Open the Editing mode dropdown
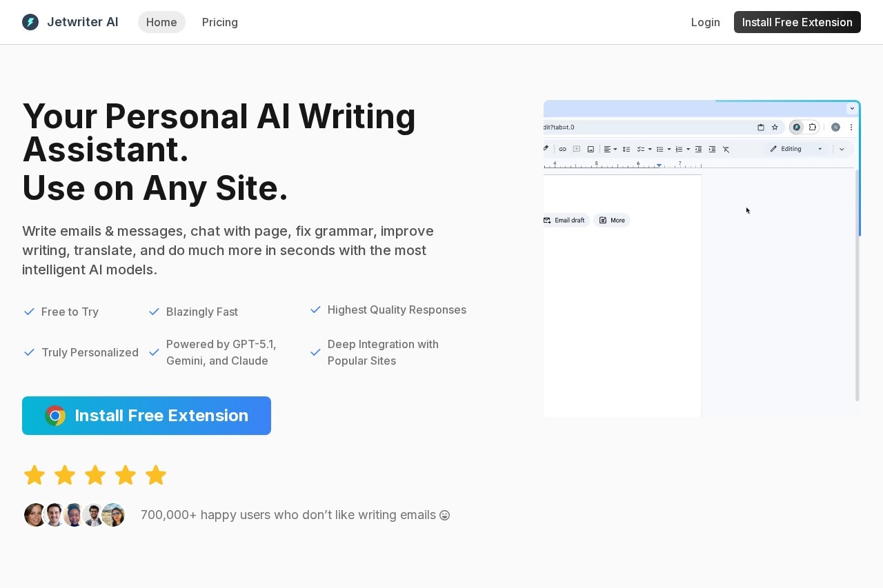This screenshot has height=588, width=883. click(791, 149)
